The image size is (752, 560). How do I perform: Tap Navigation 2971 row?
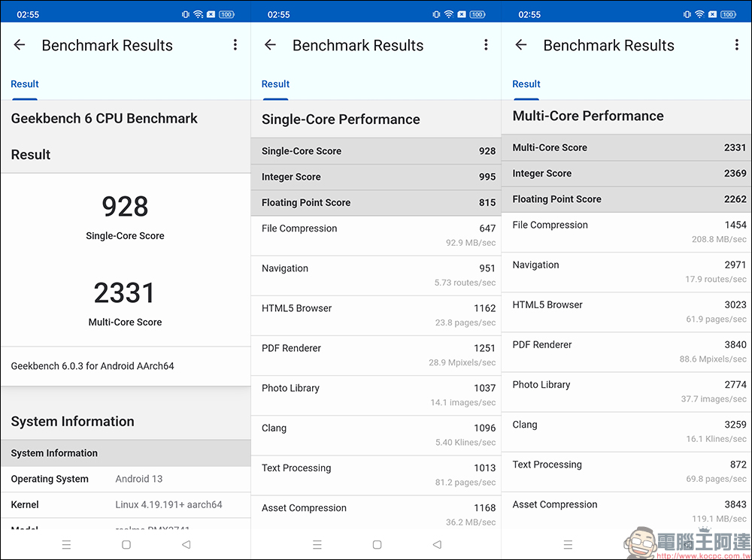pyautogui.click(x=627, y=272)
